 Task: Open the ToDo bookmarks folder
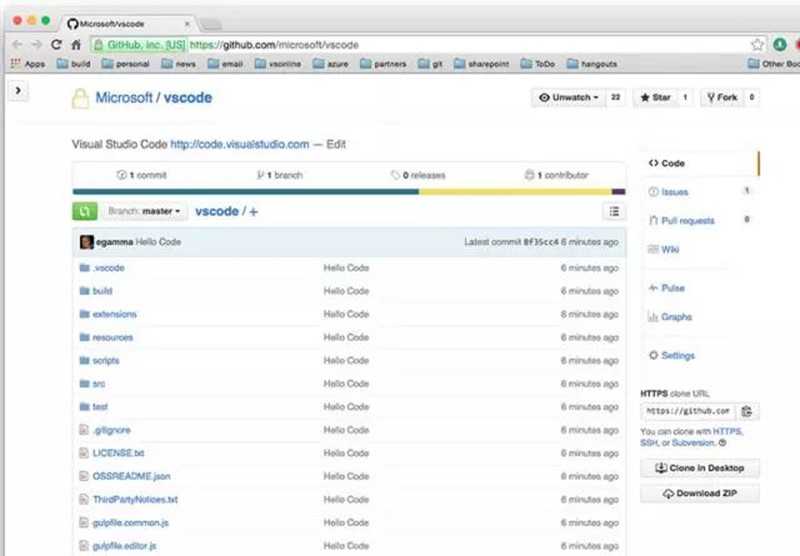pyautogui.click(x=538, y=64)
